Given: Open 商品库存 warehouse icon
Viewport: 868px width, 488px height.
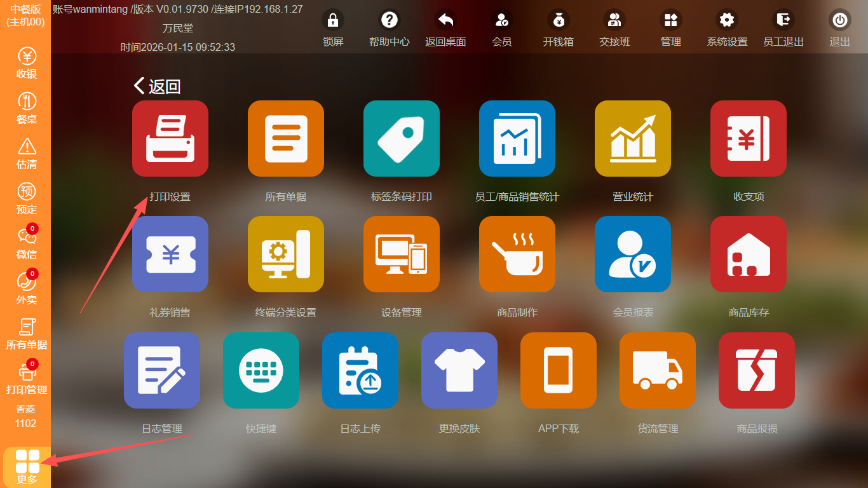Looking at the screenshot, I should click(x=749, y=254).
